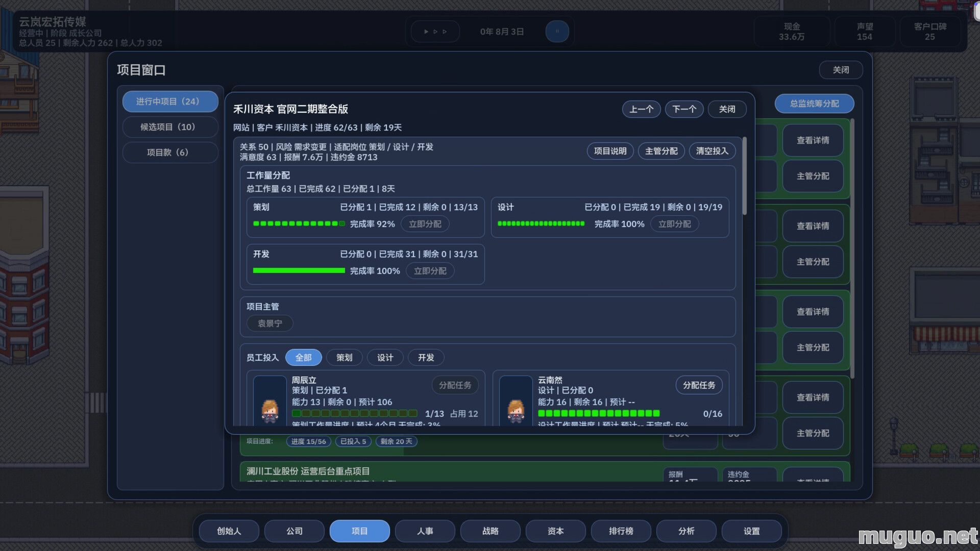The width and height of the screenshot is (980, 551).
Task: Click the detail panel vertical scrollbar
Action: pyautogui.click(x=744, y=176)
